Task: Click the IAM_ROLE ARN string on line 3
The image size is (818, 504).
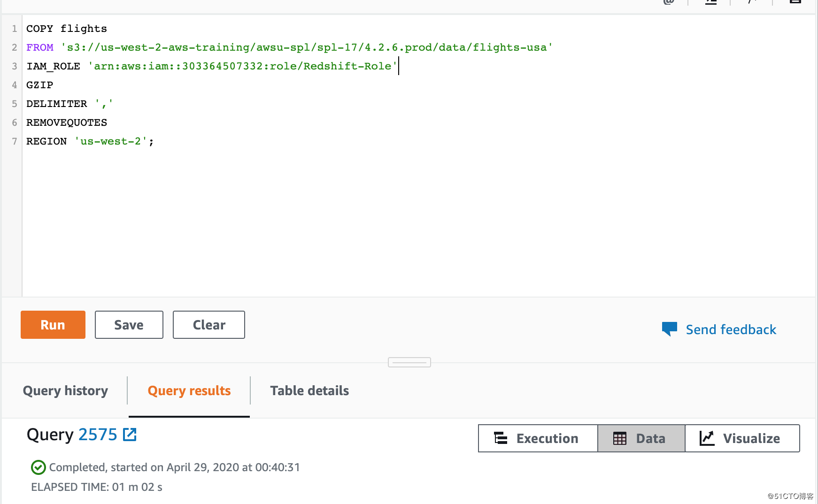Action: click(243, 66)
